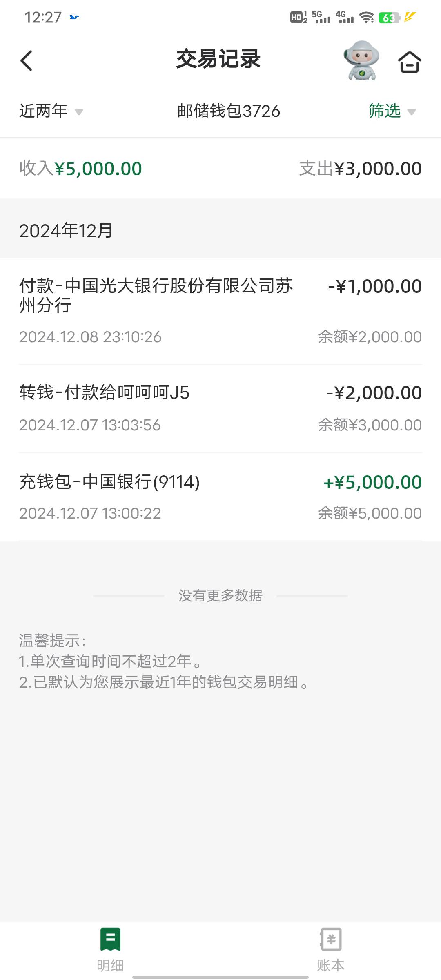Tap the battery status icon
441x980 pixels.
389,18
